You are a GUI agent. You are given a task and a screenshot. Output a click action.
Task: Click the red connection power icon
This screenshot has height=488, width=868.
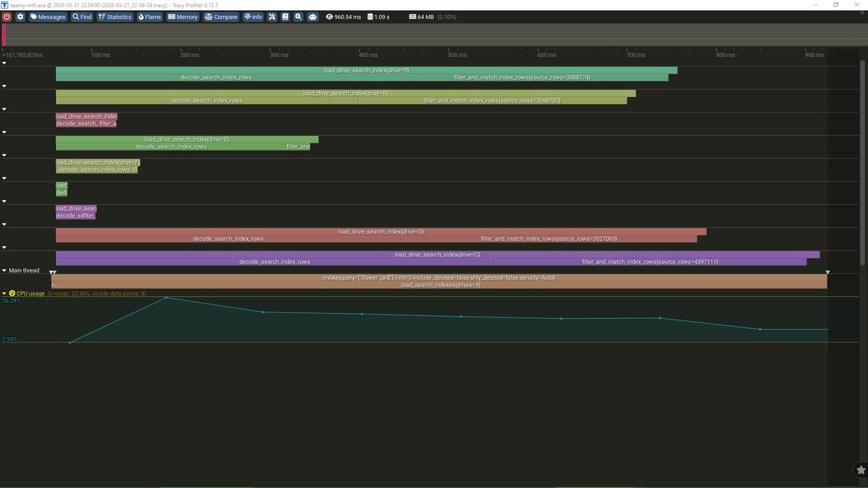[7, 17]
